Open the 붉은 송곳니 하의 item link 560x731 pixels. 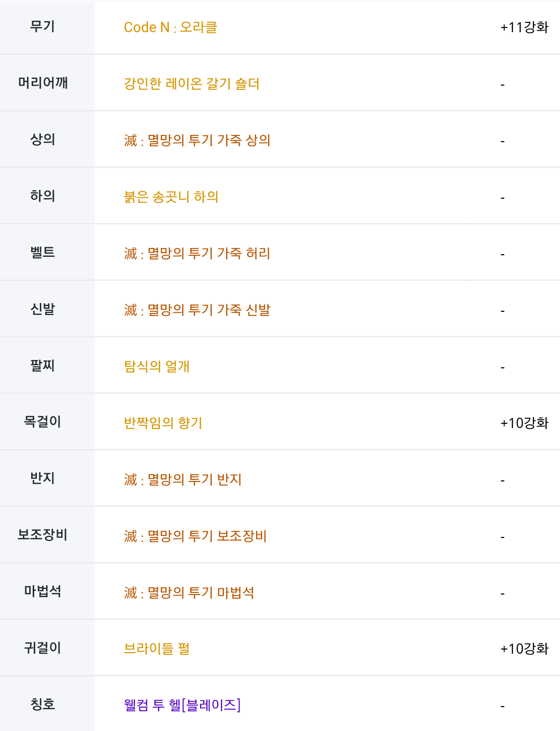pyautogui.click(x=171, y=197)
